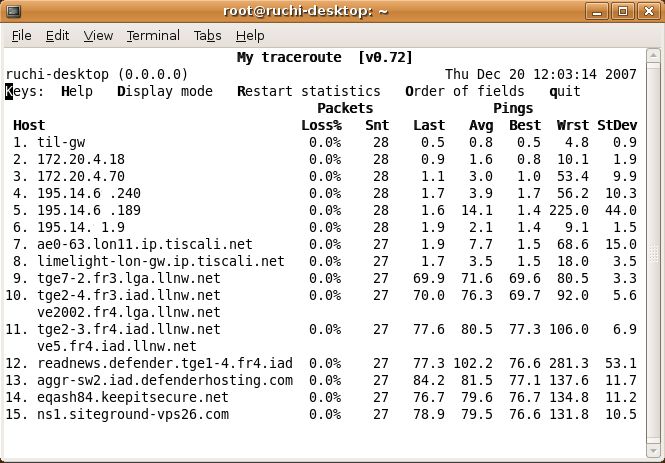
Task: Click the vertical scrollbar thumb
Action: [x=653, y=253]
